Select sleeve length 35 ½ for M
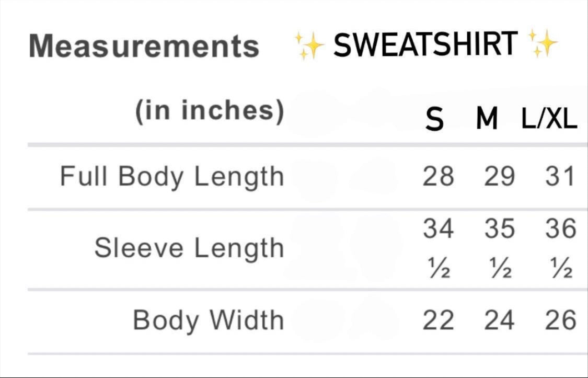The height and width of the screenshot is (378, 588). [x=499, y=249]
